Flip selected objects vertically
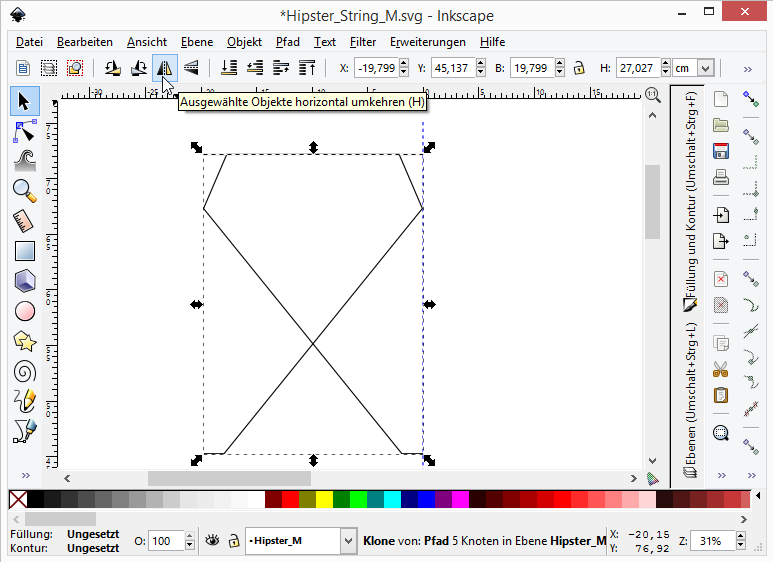The width and height of the screenshot is (773, 562). point(190,68)
